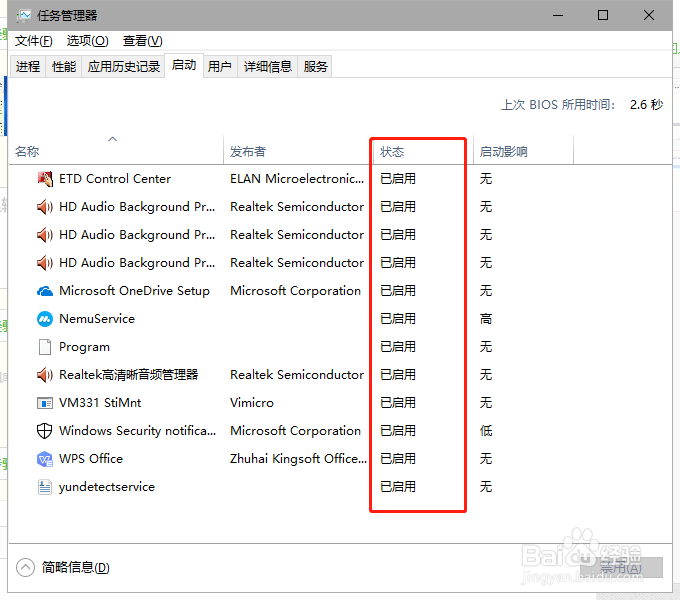Click the VM331 StiMnt icon

pos(45,403)
